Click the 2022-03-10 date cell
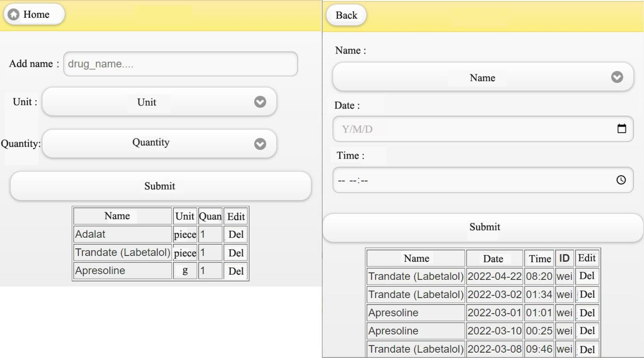This screenshot has height=358, width=644. tap(495, 331)
